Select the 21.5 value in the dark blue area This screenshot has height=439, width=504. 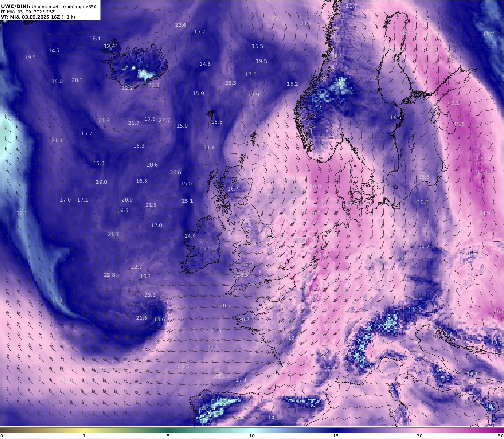[x=142, y=318]
